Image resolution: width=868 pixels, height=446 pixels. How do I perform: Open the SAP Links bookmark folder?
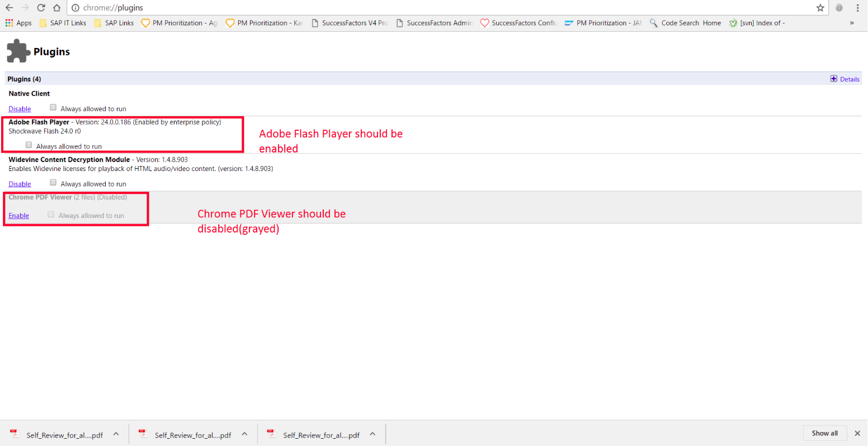click(x=114, y=23)
